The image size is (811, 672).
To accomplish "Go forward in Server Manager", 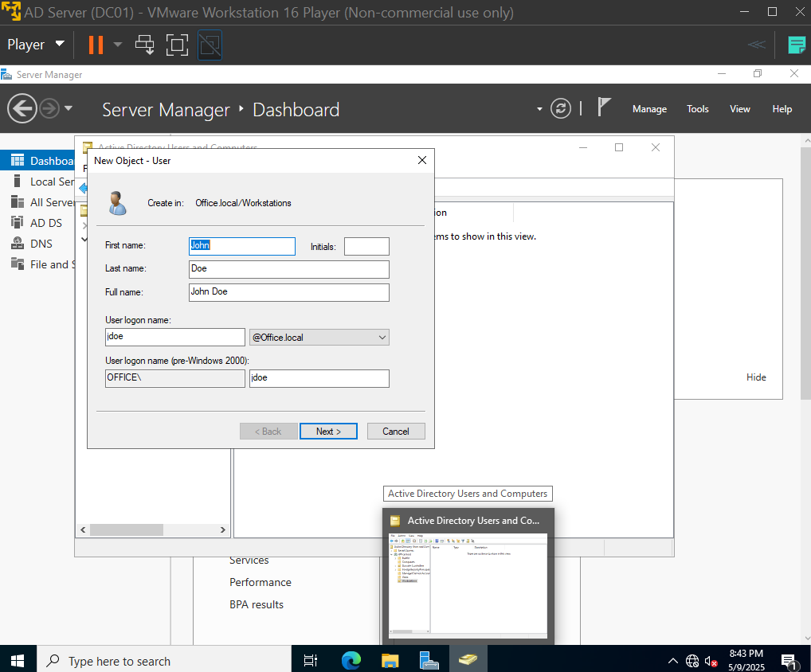I will 49,108.
